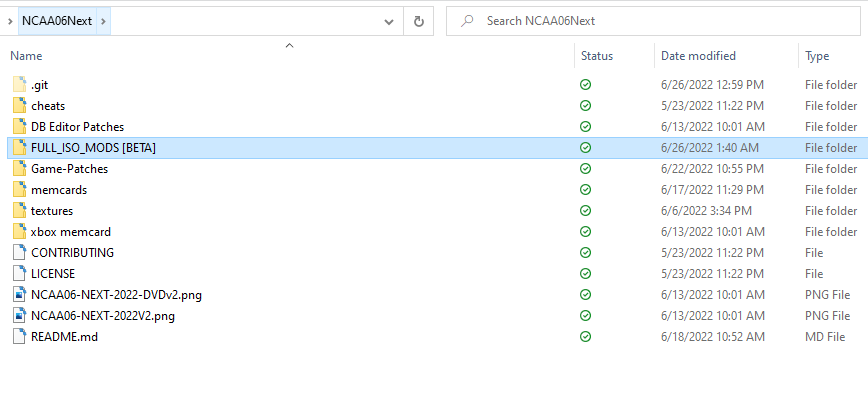Select the Game-Patches folder name
The image size is (868, 418).
point(69,169)
